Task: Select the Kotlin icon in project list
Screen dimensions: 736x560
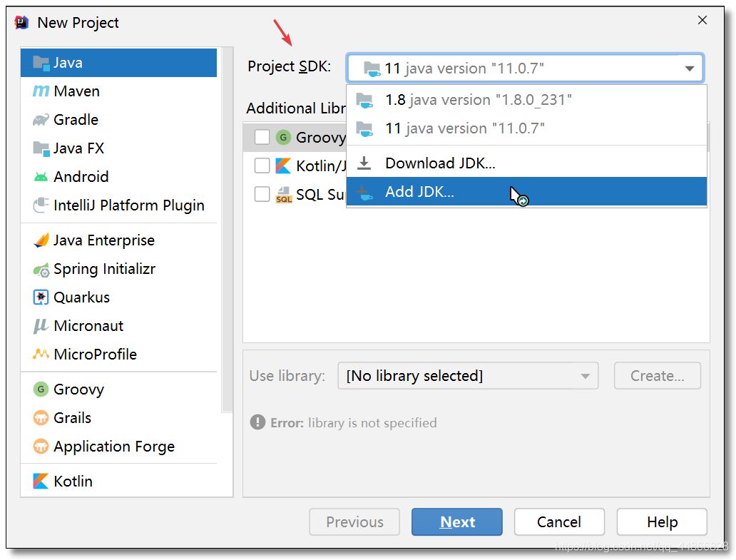Action: point(41,482)
